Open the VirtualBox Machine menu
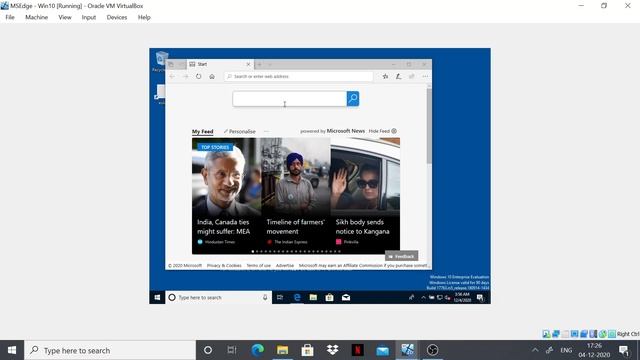640x360 pixels. click(x=36, y=17)
